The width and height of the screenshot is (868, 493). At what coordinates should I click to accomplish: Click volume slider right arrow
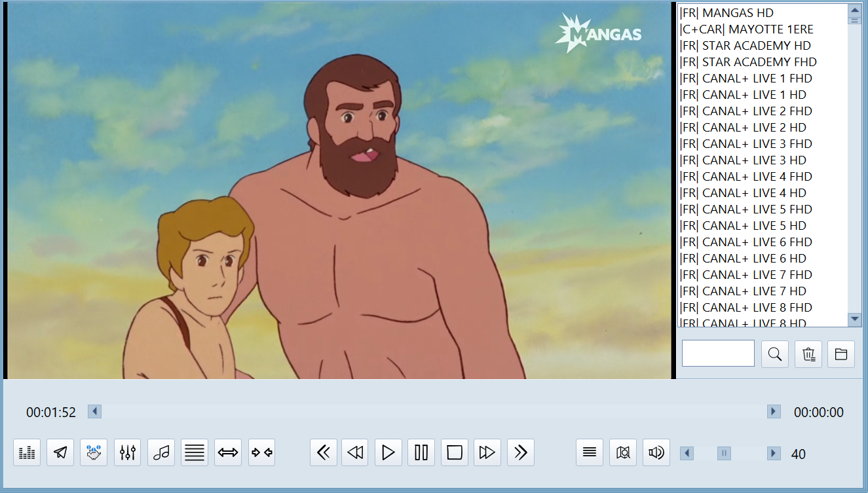tap(774, 453)
